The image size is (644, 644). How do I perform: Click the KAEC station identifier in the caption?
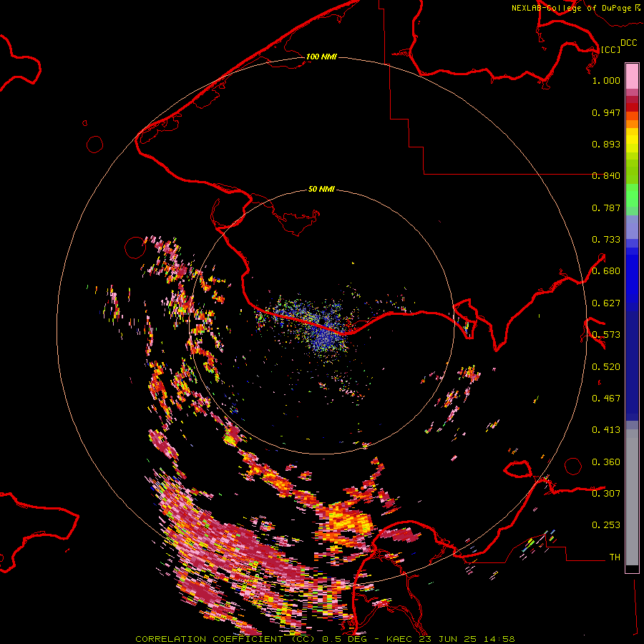[399, 639]
